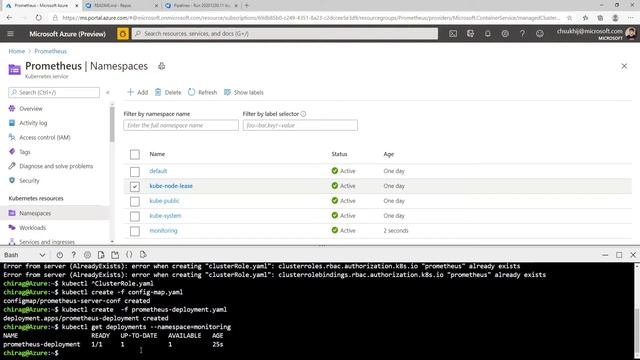Open the Cloud Shell editor braces icon
This screenshot has height=360, width=640.
(x=129, y=255)
